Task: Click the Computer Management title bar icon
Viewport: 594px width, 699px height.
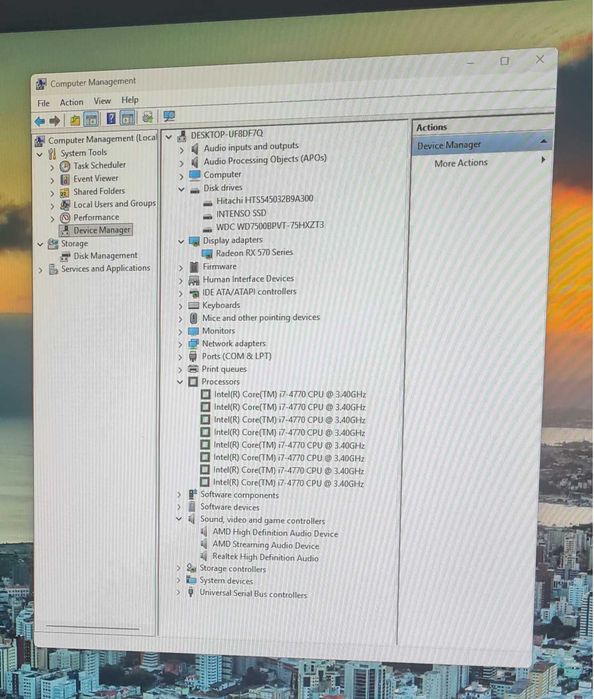Action: pos(41,84)
